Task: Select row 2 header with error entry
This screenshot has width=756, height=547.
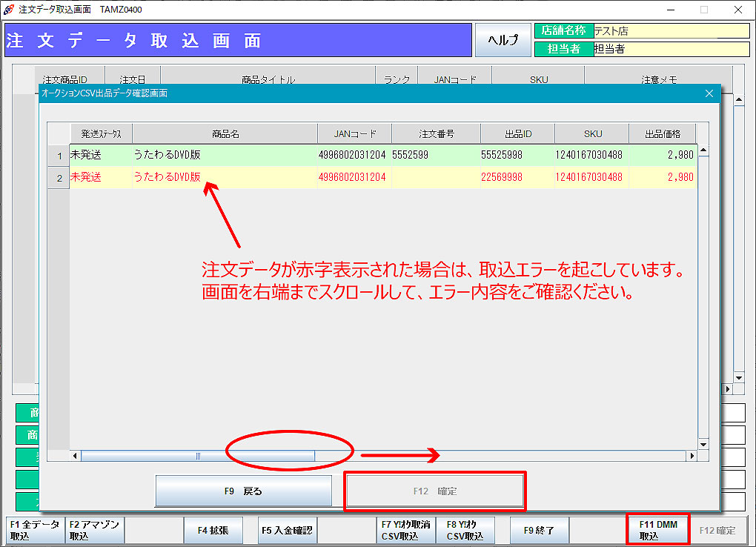Action: click(59, 178)
